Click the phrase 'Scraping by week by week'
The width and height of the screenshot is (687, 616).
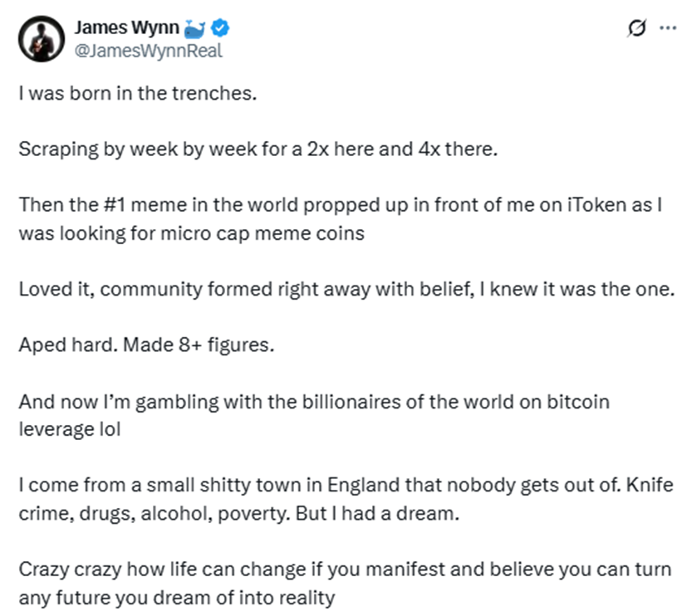[120, 149]
